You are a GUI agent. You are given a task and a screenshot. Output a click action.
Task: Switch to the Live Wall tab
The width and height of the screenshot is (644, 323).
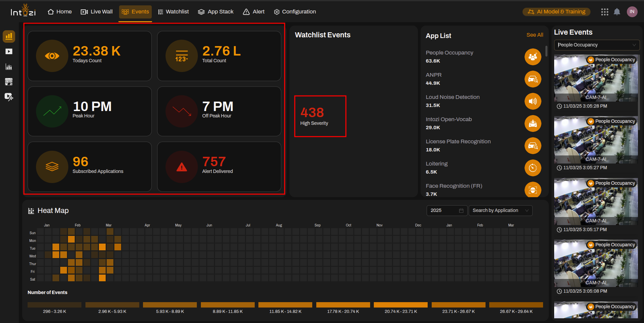coord(97,12)
